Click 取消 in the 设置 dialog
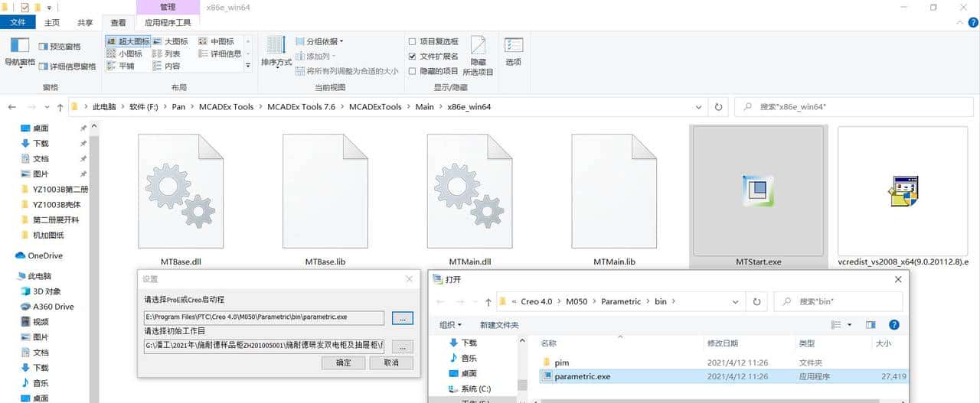This screenshot has width=980, height=403. tap(391, 362)
